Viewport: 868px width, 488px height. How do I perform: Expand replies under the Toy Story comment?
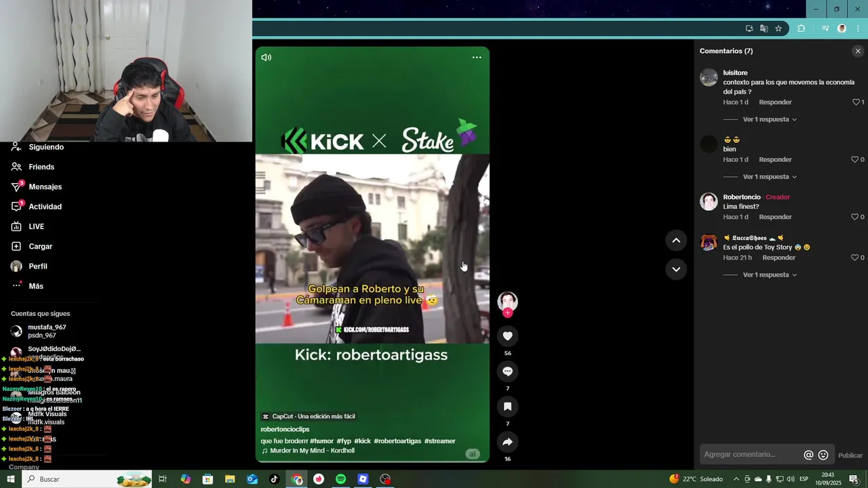pyautogui.click(x=770, y=275)
